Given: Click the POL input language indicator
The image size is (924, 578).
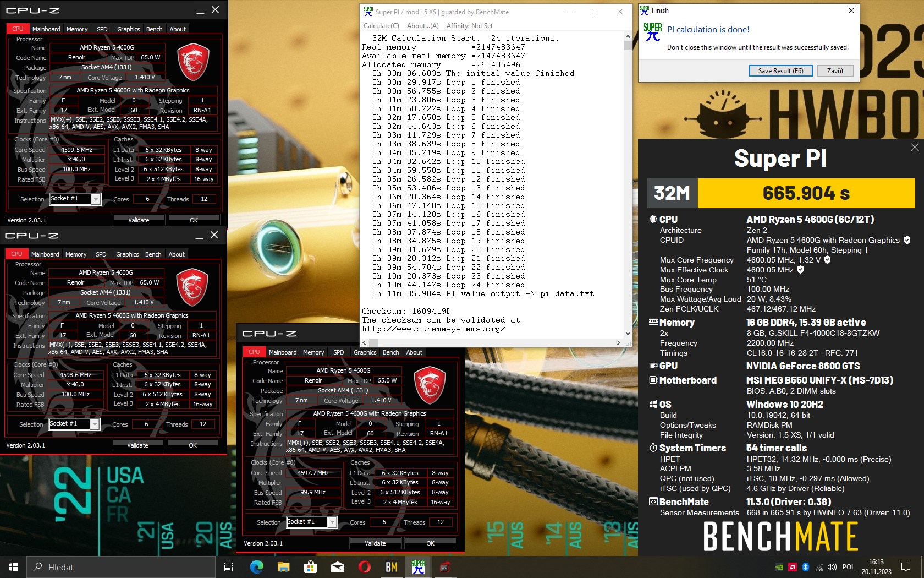Looking at the screenshot, I should click(x=849, y=567).
